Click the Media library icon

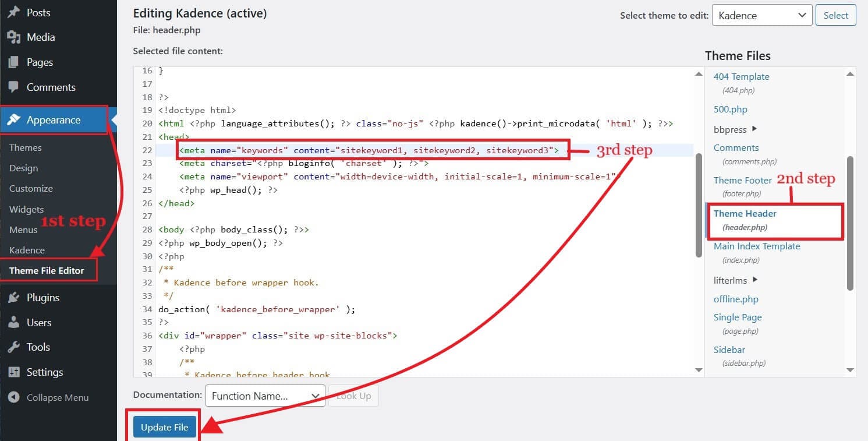(13, 37)
